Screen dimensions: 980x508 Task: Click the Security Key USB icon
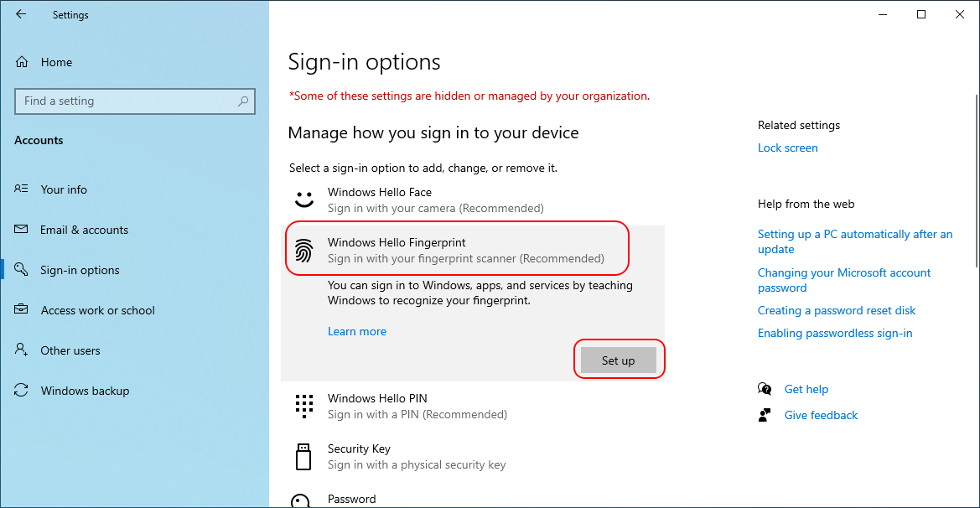pos(303,456)
